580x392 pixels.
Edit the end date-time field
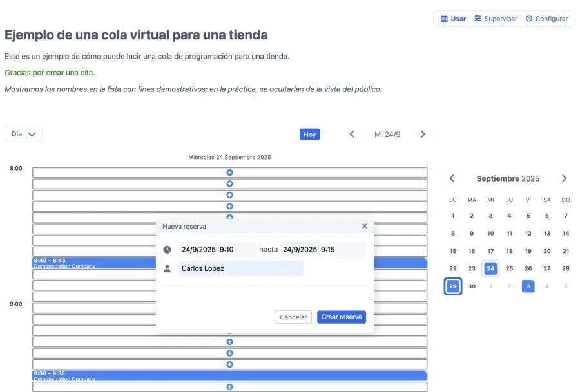[322, 250]
